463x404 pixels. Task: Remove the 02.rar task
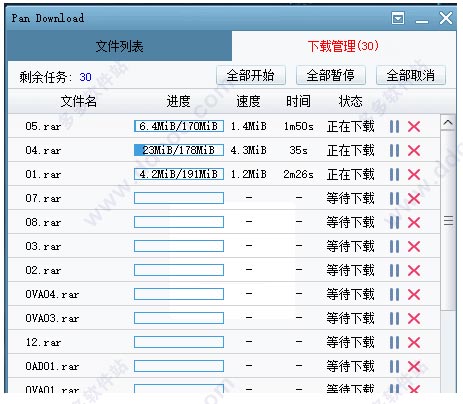pyautogui.click(x=414, y=271)
